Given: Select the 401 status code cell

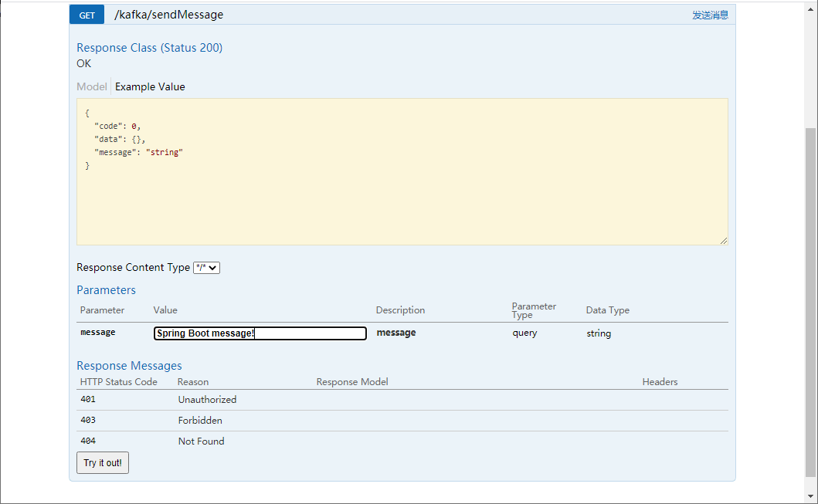Looking at the screenshot, I should point(87,399).
